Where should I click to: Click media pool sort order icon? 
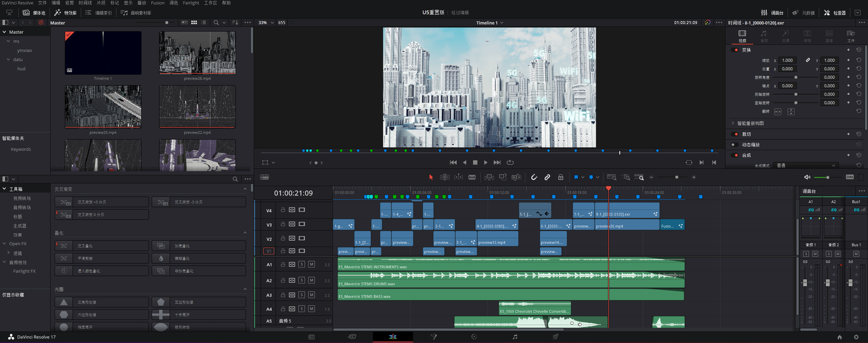pyautogui.click(x=235, y=22)
